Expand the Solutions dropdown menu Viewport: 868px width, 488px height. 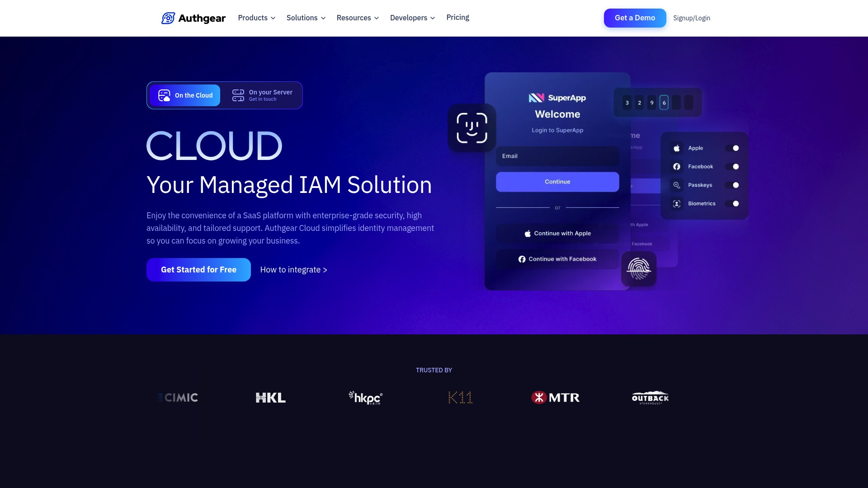tap(306, 18)
